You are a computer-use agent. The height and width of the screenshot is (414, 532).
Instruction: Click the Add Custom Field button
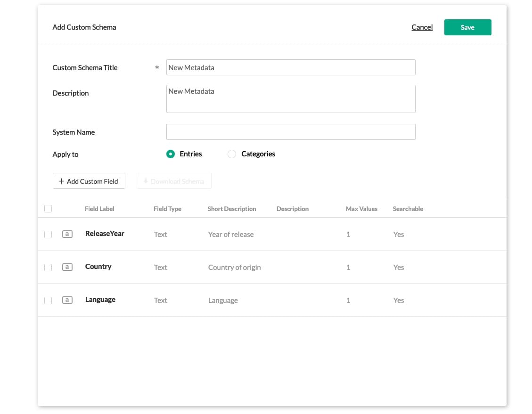89,181
